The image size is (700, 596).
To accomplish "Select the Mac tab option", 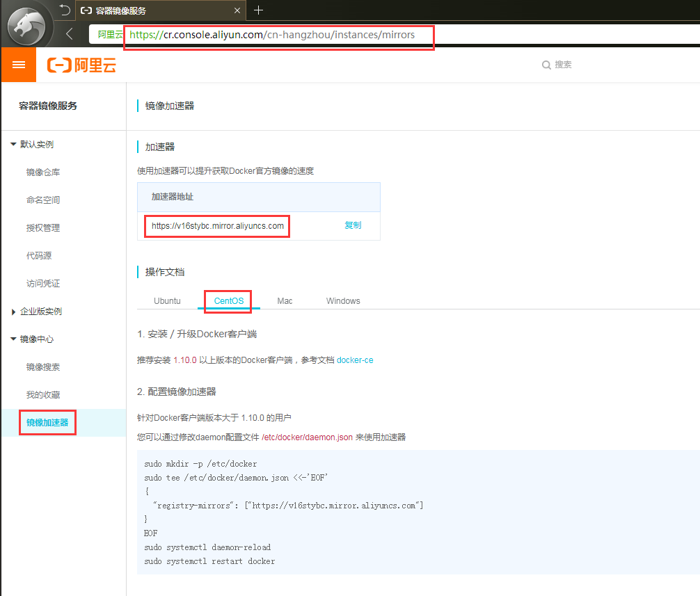I will coord(285,300).
